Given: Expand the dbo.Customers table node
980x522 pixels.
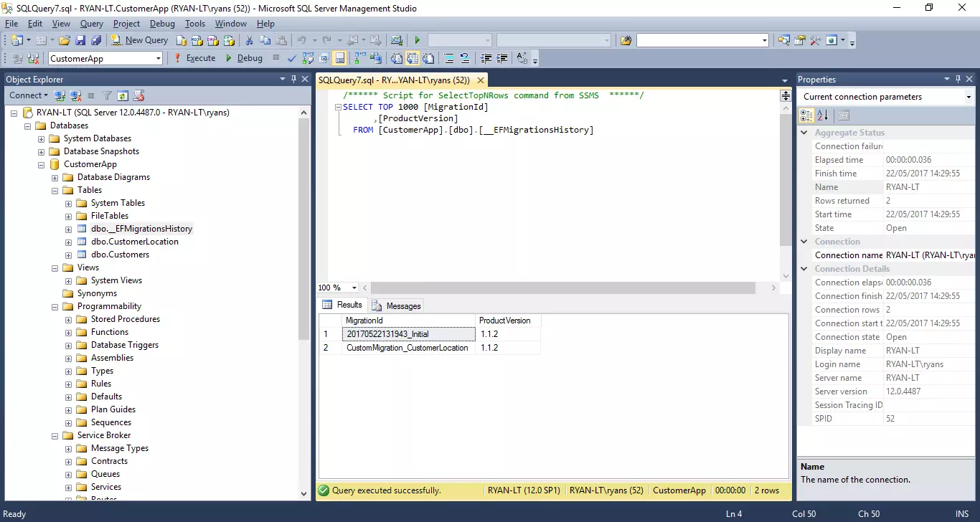Looking at the screenshot, I should click(x=69, y=255).
